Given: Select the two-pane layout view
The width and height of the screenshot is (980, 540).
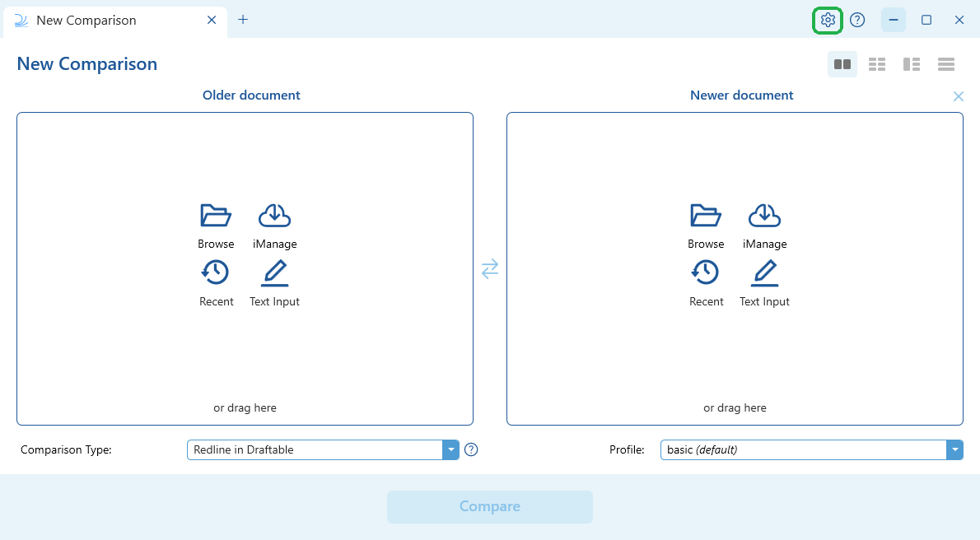Looking at the screenshot, I should click(x=842, y=64).
